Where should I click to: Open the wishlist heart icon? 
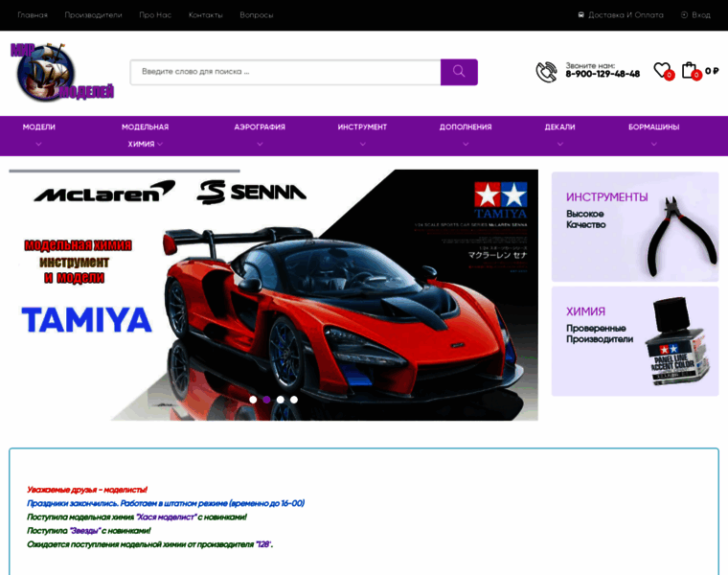(x=661, y=70)
